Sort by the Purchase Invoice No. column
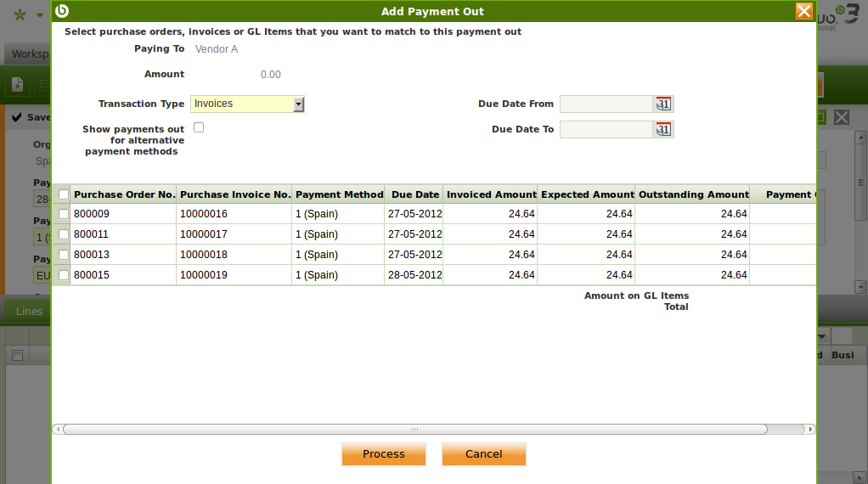Image resolution: width=868 pixels, height=484 pixels. (x=234, y=194)
